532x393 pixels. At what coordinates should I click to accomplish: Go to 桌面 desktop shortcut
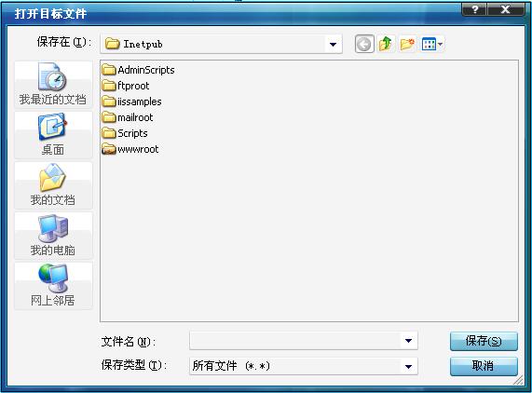pyautogui.click(x=53, y=135)
